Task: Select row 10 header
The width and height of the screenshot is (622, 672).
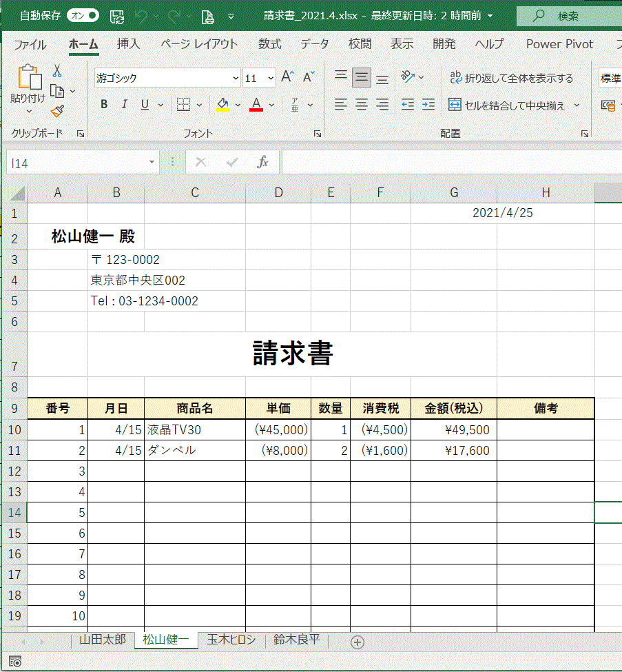Action: tap(14, 429)
